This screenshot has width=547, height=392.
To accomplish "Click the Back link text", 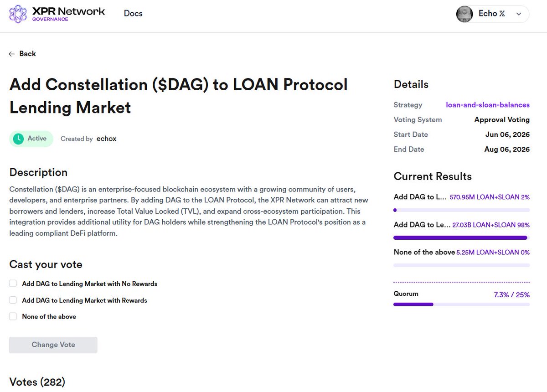I will tap(27, 54).
